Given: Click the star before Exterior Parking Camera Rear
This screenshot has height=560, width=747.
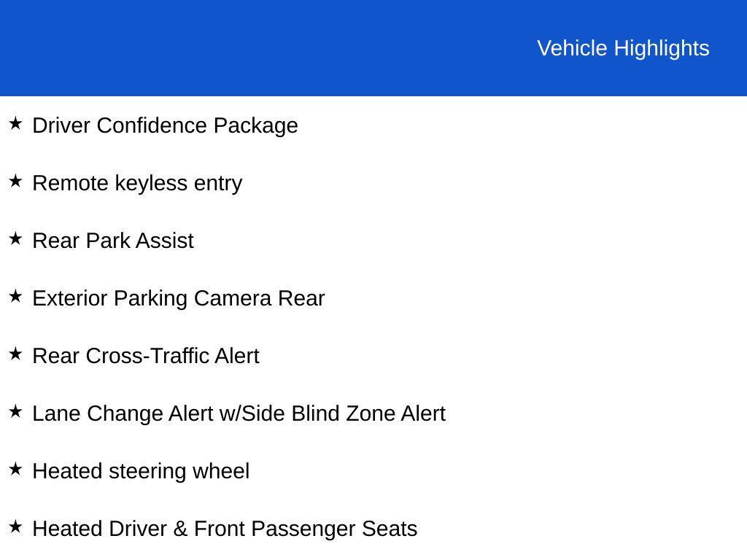Looking at the screenshot, I should (15, 297).
